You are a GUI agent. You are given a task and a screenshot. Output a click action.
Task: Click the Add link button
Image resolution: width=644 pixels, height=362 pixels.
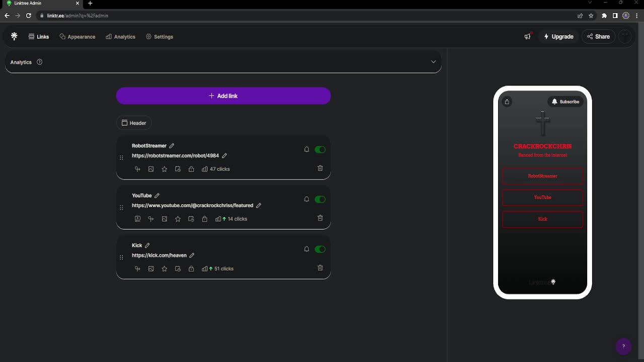[x=223, y=96]
